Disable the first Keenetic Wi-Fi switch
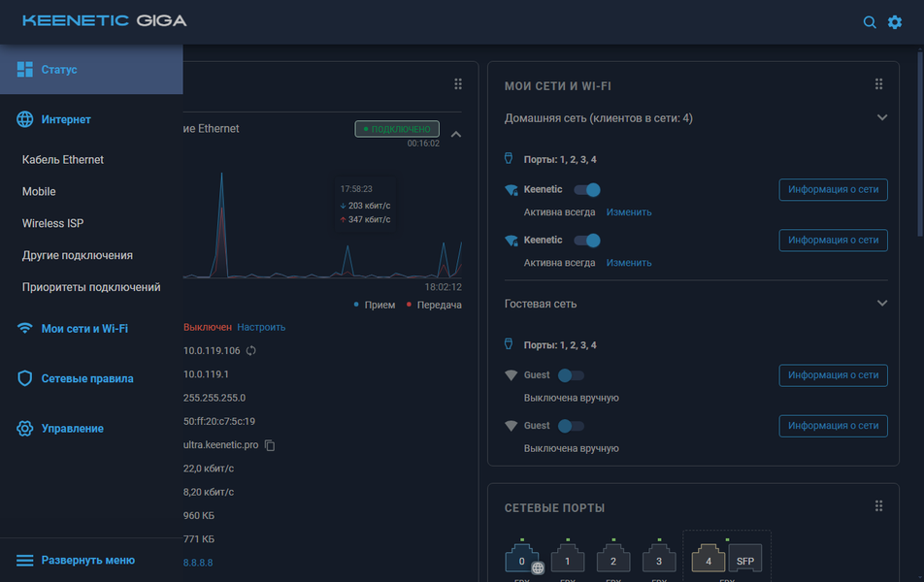The height and width of the screenshot is (582, 924). 587,190
